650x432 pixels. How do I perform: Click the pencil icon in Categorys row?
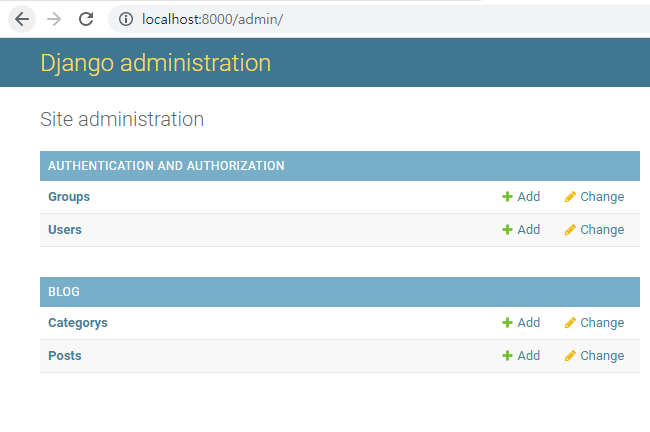(x=570, y=323)
